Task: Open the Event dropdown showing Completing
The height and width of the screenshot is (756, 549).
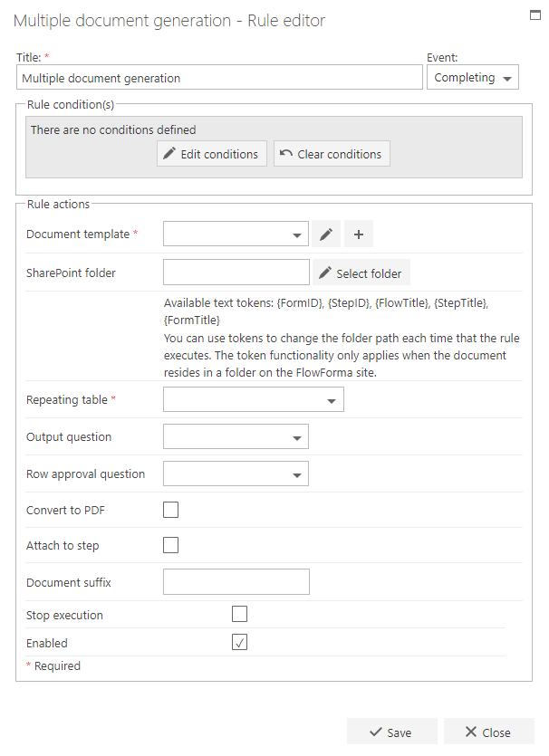Action: click(x=473, y=77)
